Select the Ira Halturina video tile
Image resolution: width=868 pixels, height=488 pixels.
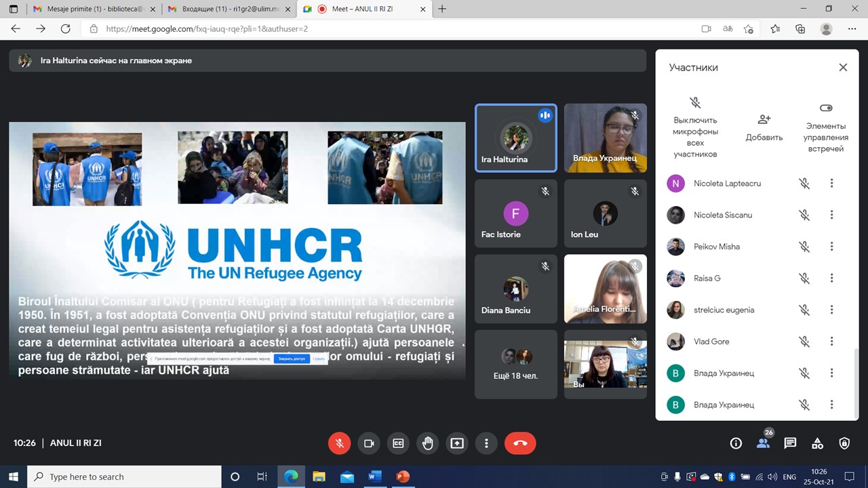point(516,138)
